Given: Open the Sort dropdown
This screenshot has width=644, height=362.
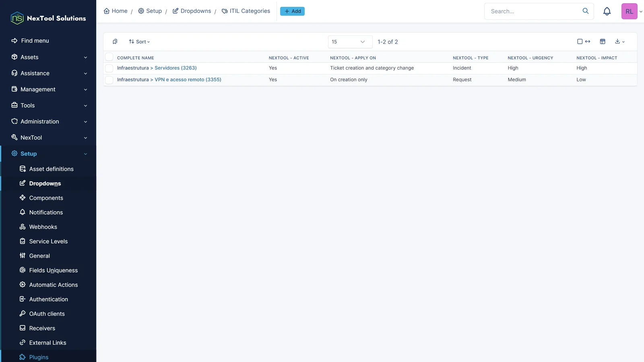Looking at the screenshot, I should point(139,42).
